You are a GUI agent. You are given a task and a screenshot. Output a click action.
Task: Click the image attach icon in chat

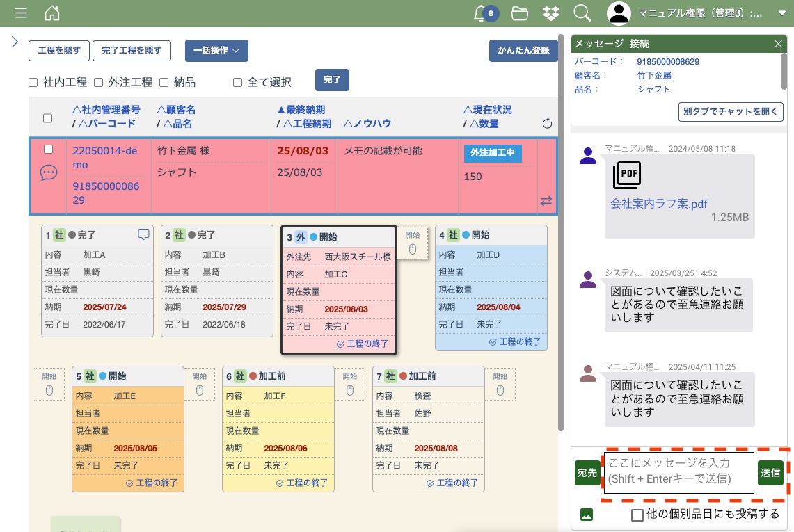coord(587,515)
